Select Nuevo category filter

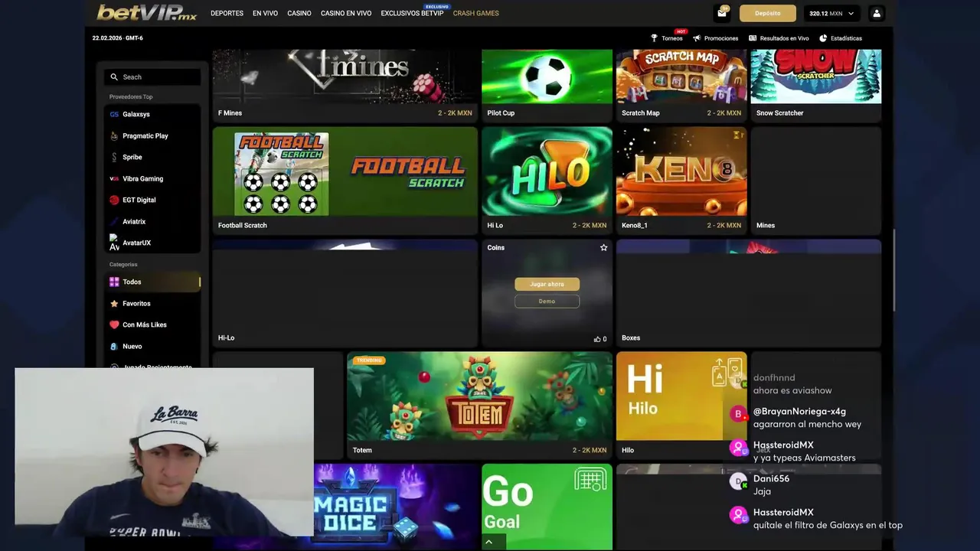pos(152,346)
